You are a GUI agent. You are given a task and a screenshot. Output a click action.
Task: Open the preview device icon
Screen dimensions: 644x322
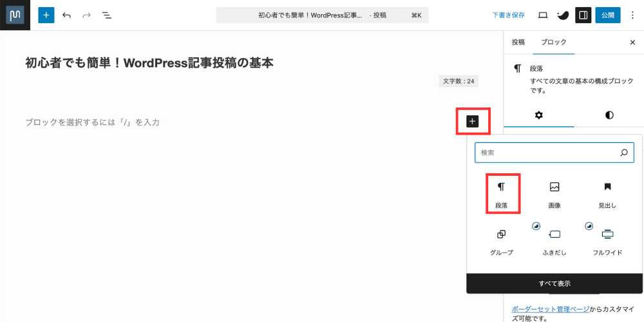(543, 15)
